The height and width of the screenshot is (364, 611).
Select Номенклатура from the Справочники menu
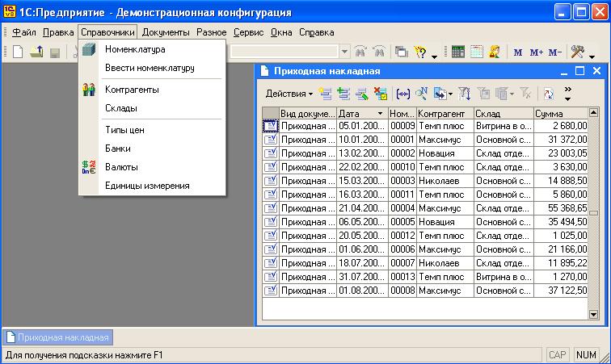coord(152,49)
